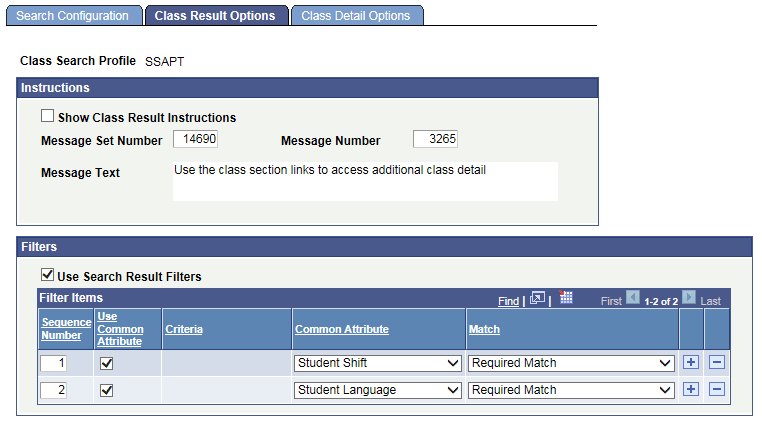Open the Student Shift common attribute dropdown
Screen dimensions: 762x425
[x=378, y=363]
